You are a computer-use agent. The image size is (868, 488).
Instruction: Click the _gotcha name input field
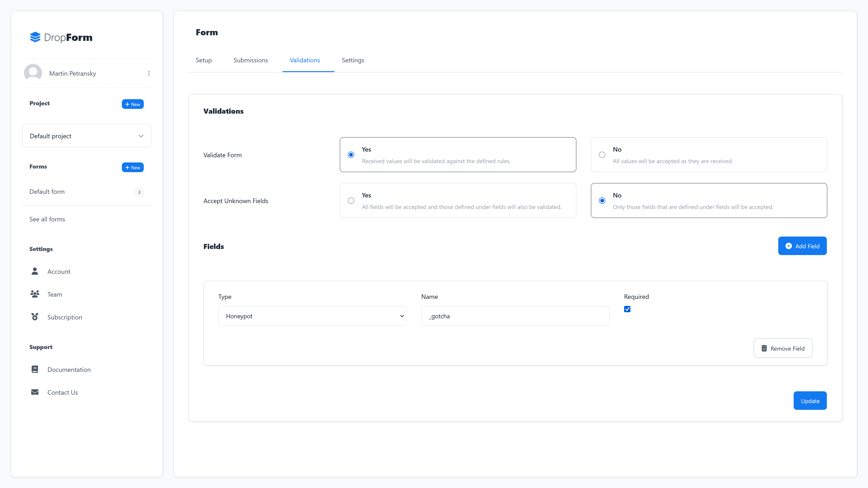click(x=515, y=316)
